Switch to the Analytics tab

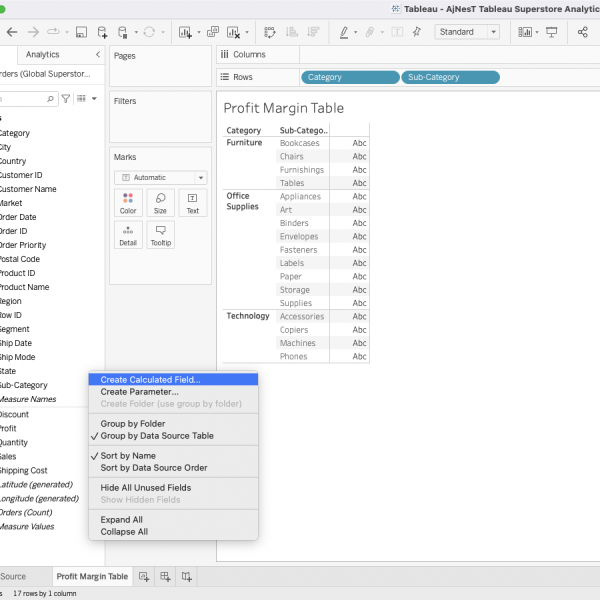click(43, 54)
